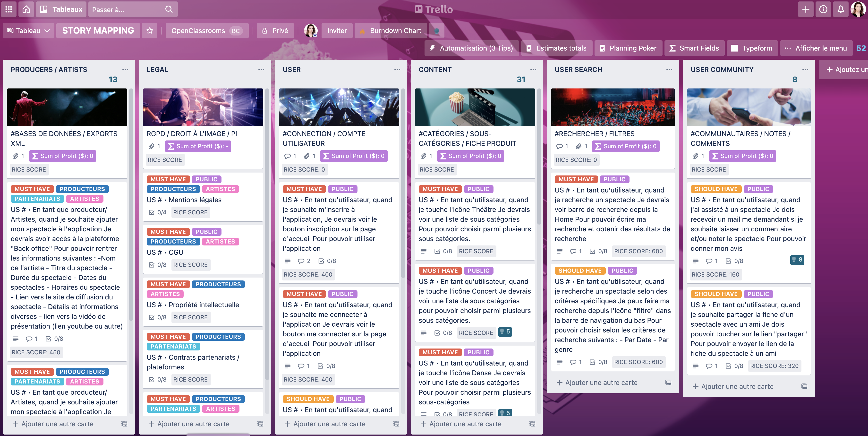
Task: Click the checklist 0/4 badge on Mentions légales
Action: [158, 212]
